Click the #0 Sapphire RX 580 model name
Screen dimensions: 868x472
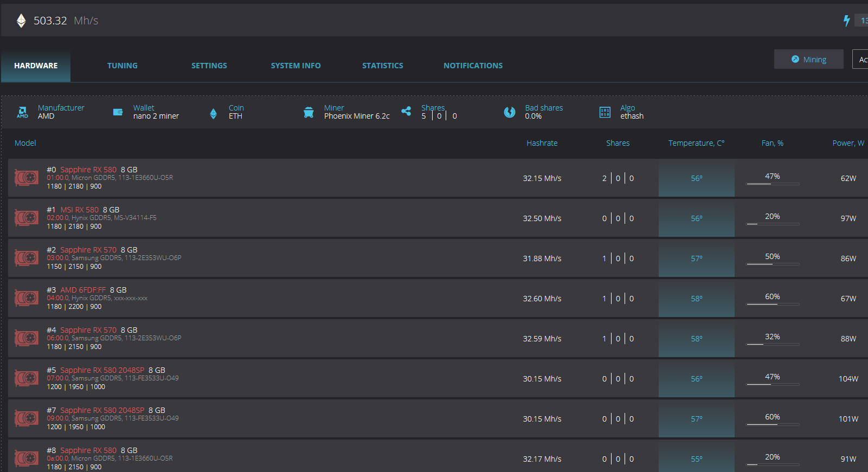(x=88, y=170)
